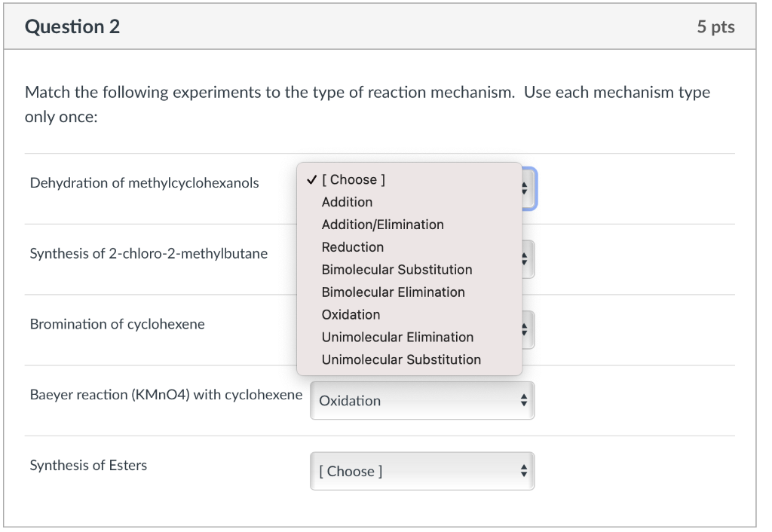
Task: Click the Synthesis of 2-chloro-2-methylbutane label
Action: tap(149, 254)
